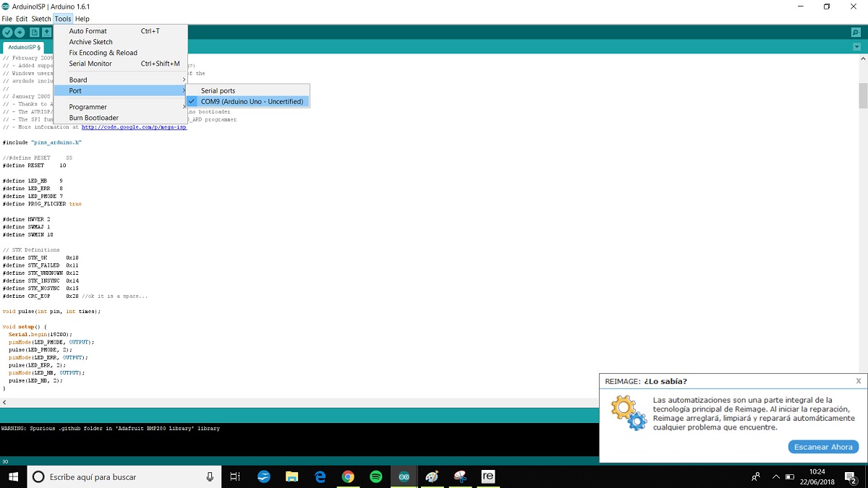Click the line '#include "pins_arduino.h"'

click(x=42, y=142)
